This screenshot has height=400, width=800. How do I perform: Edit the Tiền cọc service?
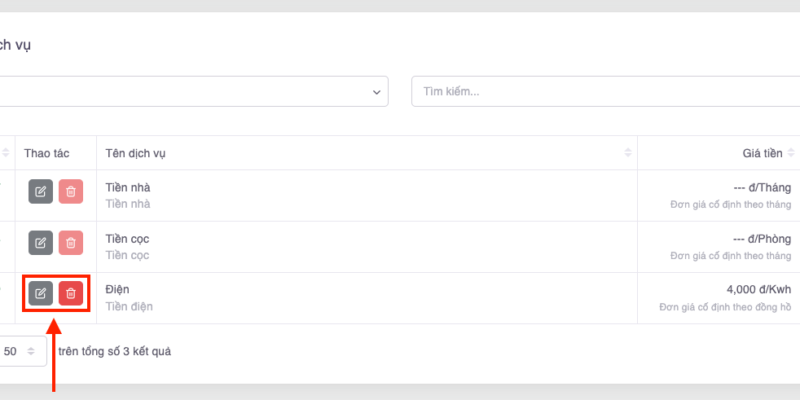pyautogui.click(x=40, y=242)
